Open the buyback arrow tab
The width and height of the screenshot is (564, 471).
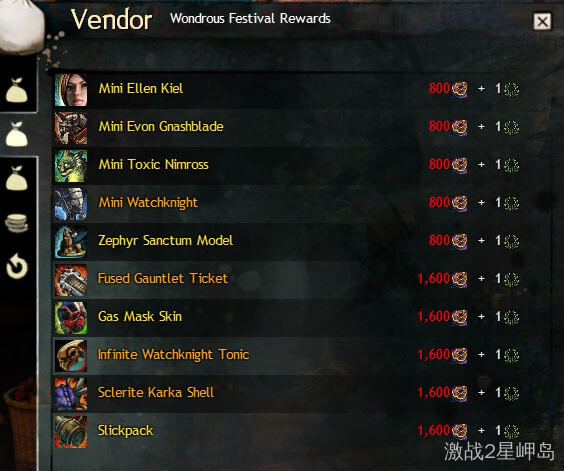tap(17, 266)
